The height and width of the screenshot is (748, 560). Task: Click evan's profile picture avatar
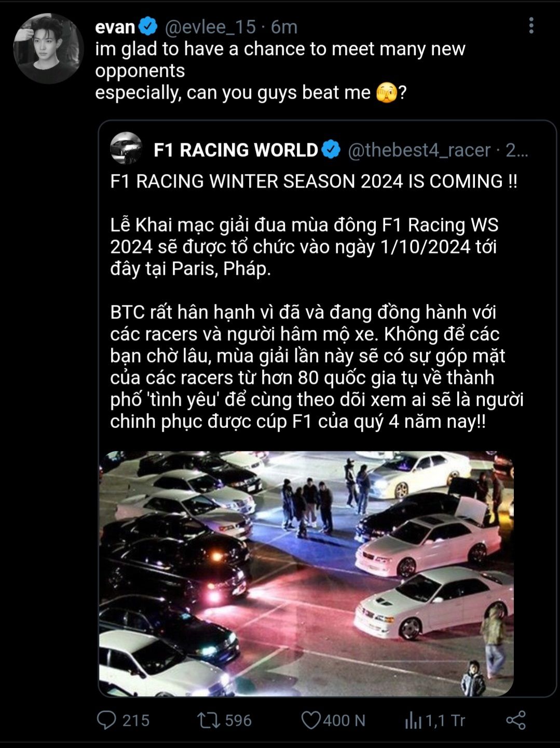(48, 48)
